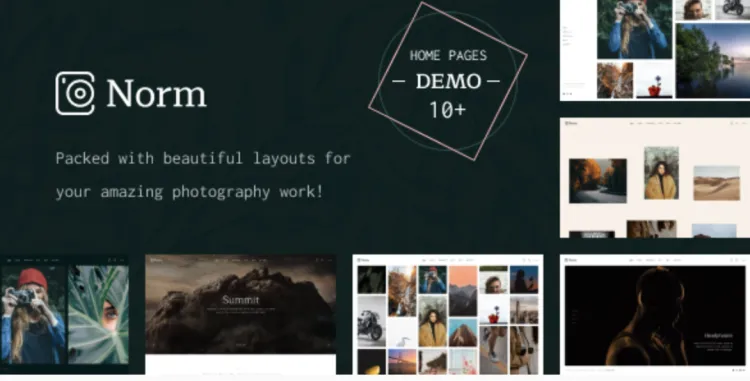Open the sand dunes photo on beige demo
Image resolution: width=750 pixels, height=381 pixels.
[716, 183]
